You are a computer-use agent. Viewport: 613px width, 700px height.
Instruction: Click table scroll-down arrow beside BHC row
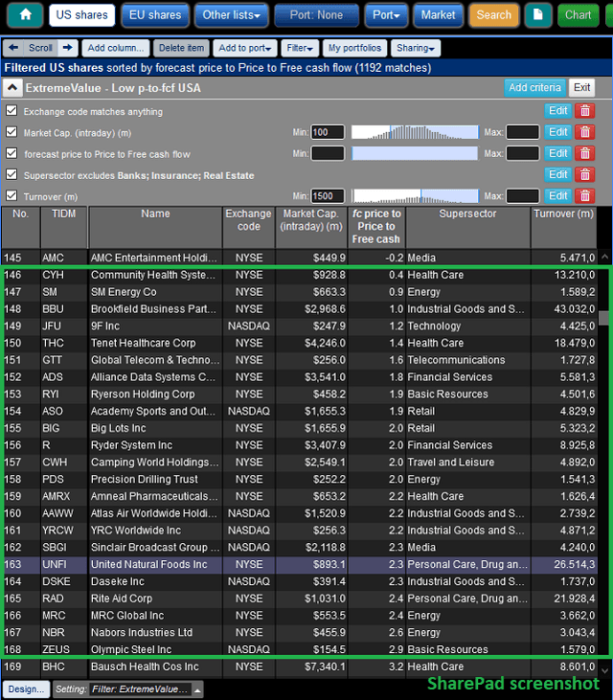tap(605, 670)
